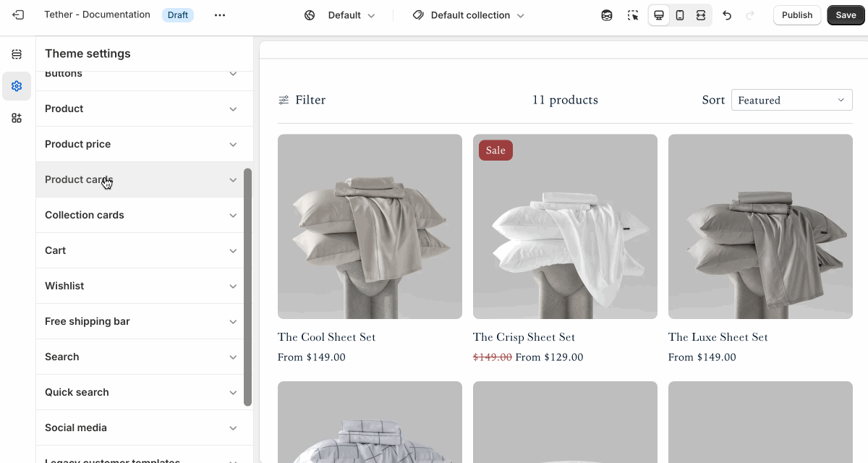Expand the Free shipping bar settings
Image resolution: width=868 pixels, height=463 pixels.
tap(145, 321)
